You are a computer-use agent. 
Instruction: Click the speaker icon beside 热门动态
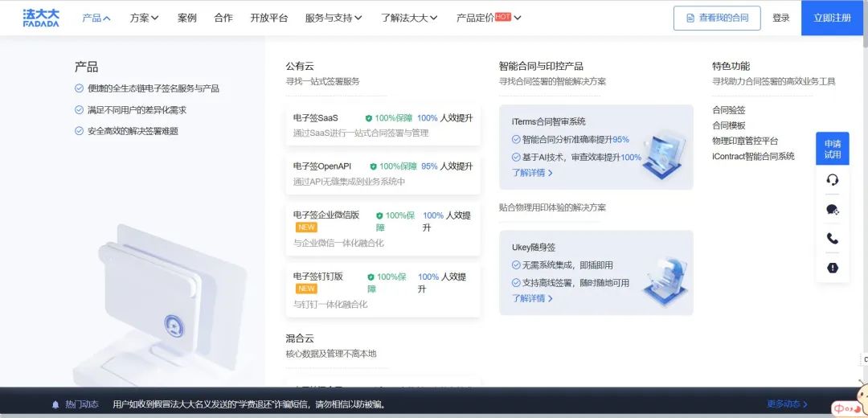pyautogui.click(x=55, y=404)
